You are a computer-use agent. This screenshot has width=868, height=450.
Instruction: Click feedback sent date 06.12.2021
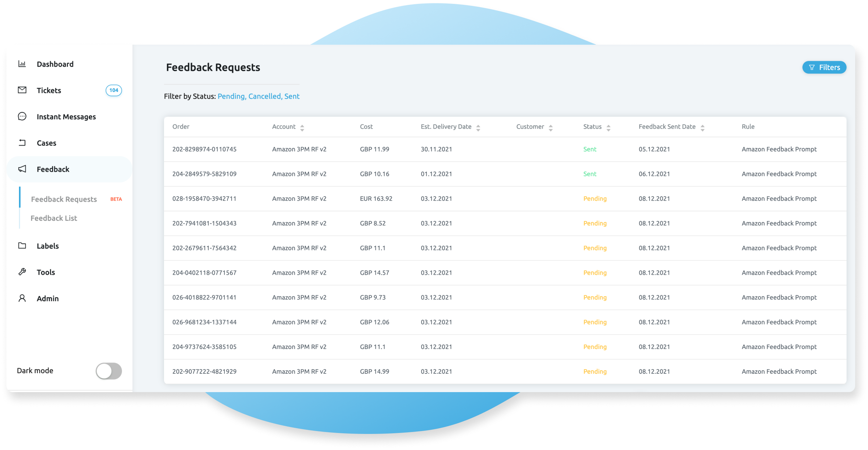(654, 174)
